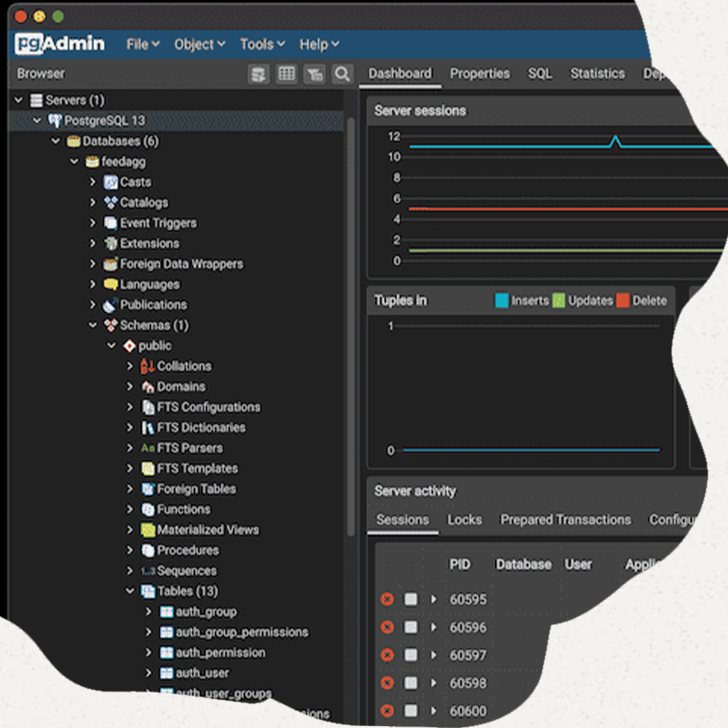
Task: Select the auth_permission table
Action: (220, 652)
